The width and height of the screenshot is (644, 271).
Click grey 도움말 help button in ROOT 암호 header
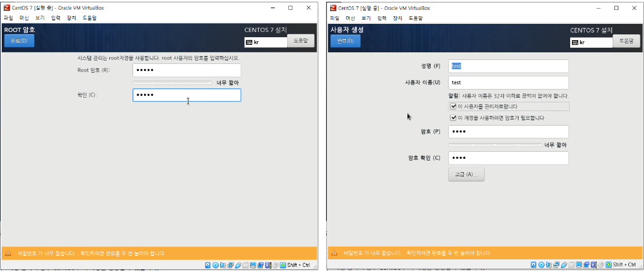click(300, 41)
